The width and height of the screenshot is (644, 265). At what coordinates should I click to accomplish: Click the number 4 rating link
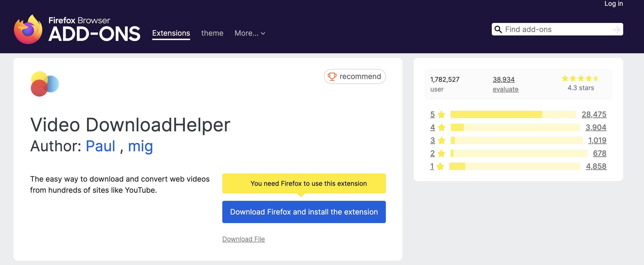(x=433, y=127)
